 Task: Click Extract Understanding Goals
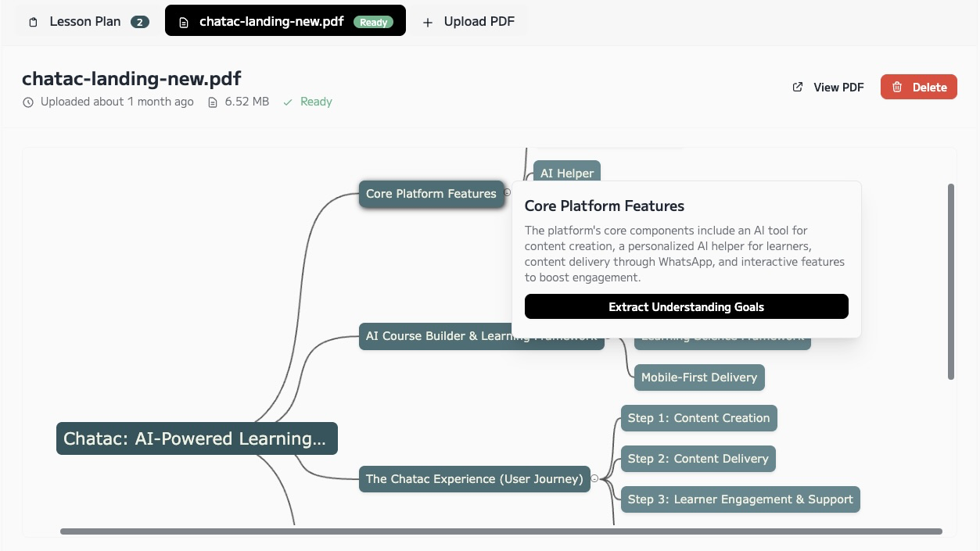coord(686,306)
